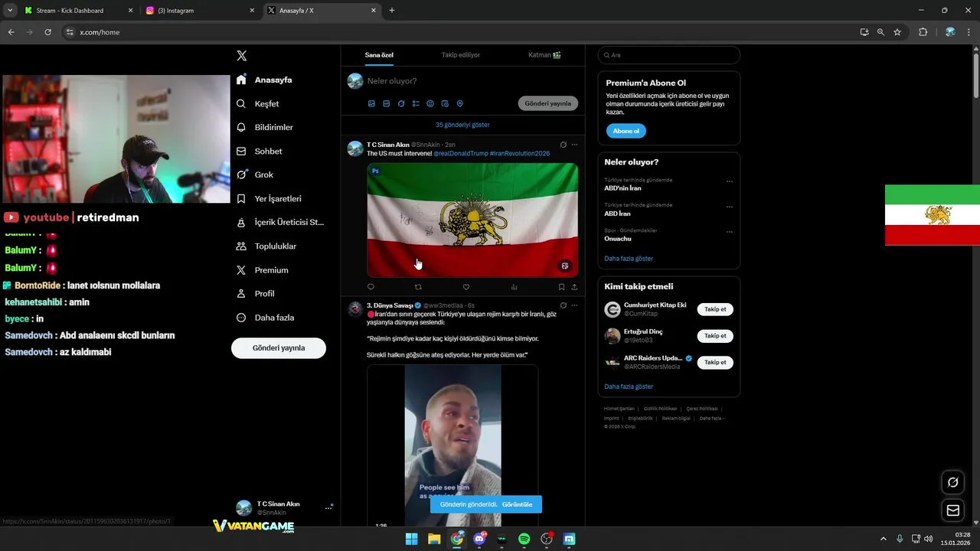This screenshot has width=980, height=551.
Task: Add a poll to the new post
Action: (x=416, y=103)
